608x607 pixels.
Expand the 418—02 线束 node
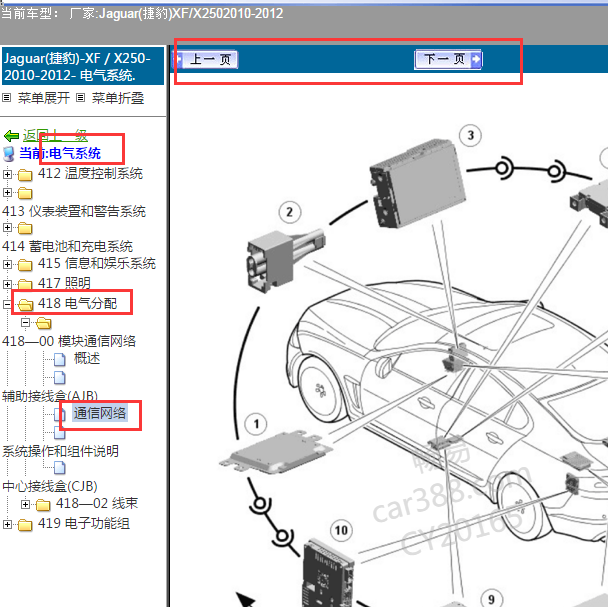point(25,504)
